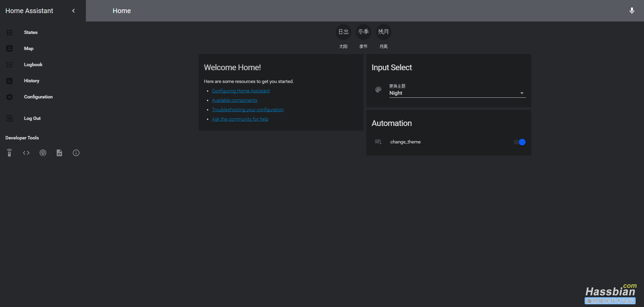
Task: Click the sun badge showing 日出
Action: 343,32
